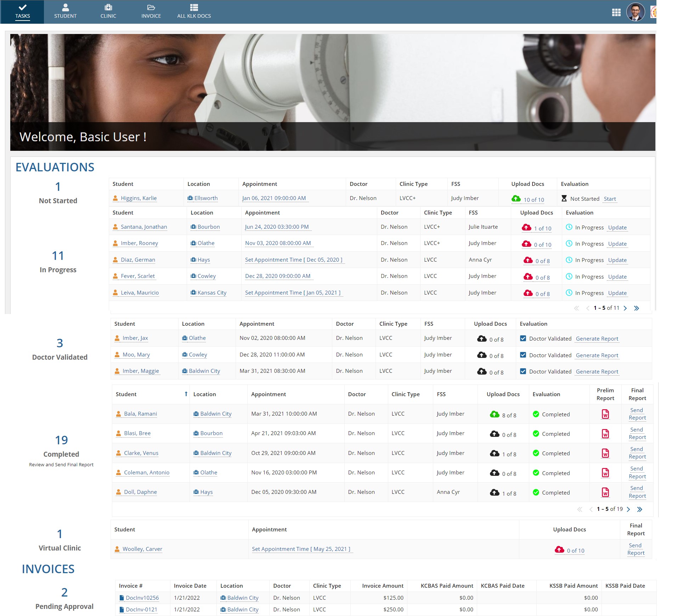The width and height of the screenshot is (683, 616).
Task: Open the Word prelim report icon for Bala, Ramani
Action: pyautogui.click(x=605, y=413)
